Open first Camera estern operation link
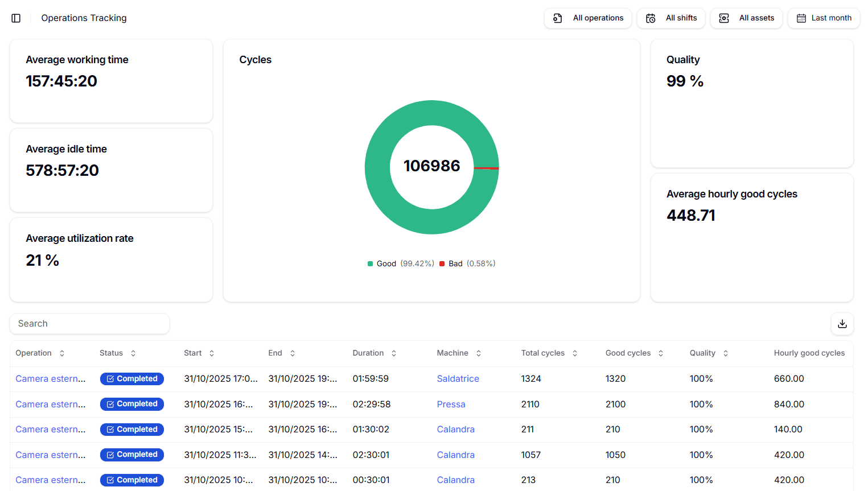Screen dimensions: 868x491 point(51,379)
